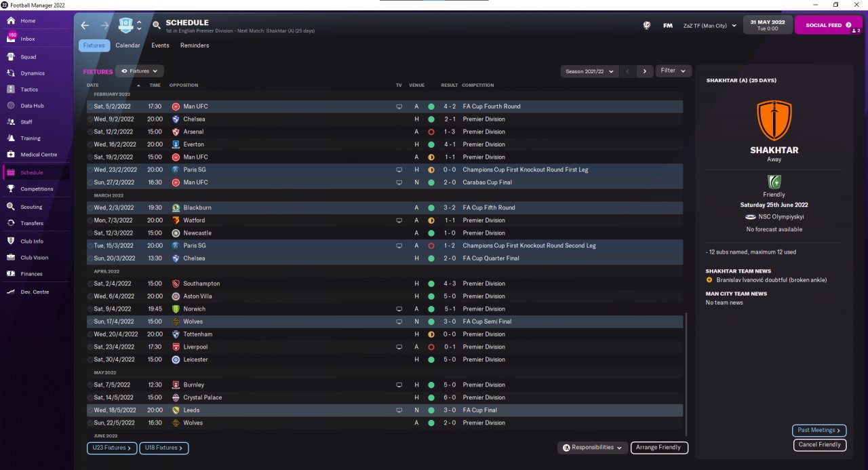Switch to the Calendar tab
This screenshot has width=868, height=470.
pyautogui.click(x=127, y=45)
